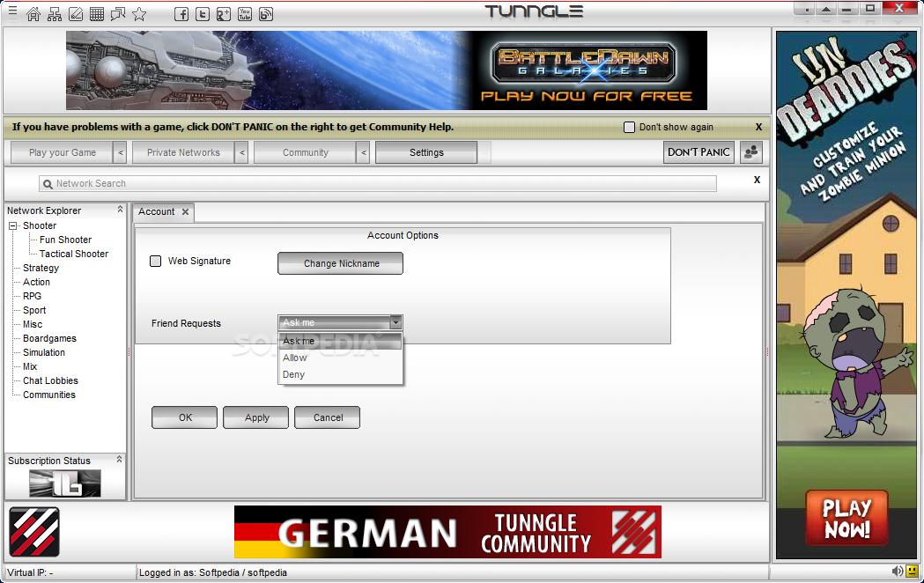Viewport: 924px width, 583px height.
Task: Select Communities in tree
Action: click(49, 395)
